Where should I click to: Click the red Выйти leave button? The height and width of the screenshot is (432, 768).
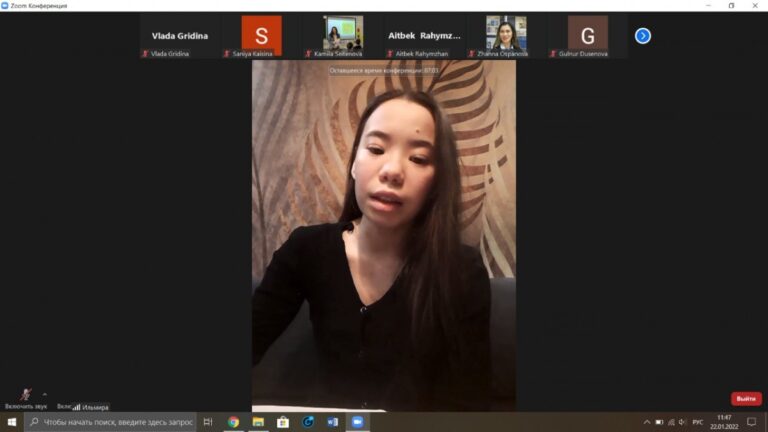tap(746, 398)
